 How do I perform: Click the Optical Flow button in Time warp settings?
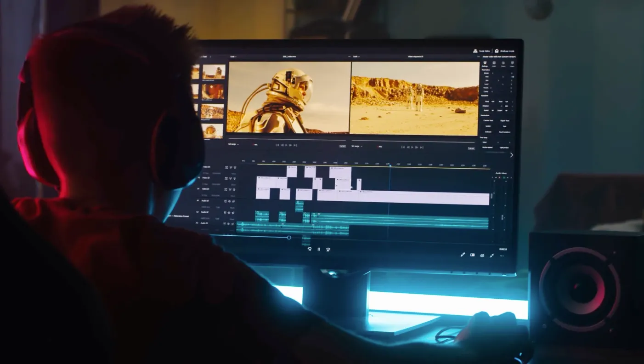click(x=504, y=147)
